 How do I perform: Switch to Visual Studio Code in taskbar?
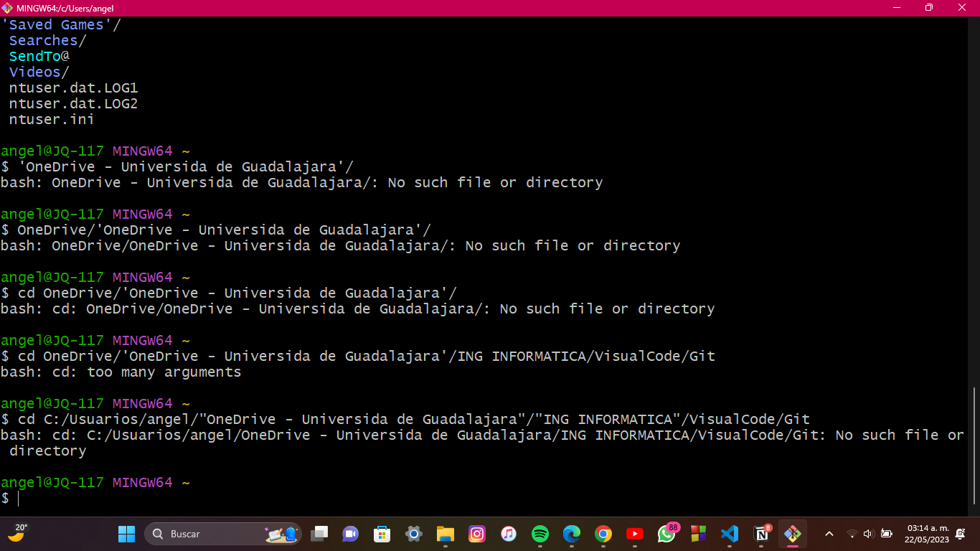click(x=730, y=534)
